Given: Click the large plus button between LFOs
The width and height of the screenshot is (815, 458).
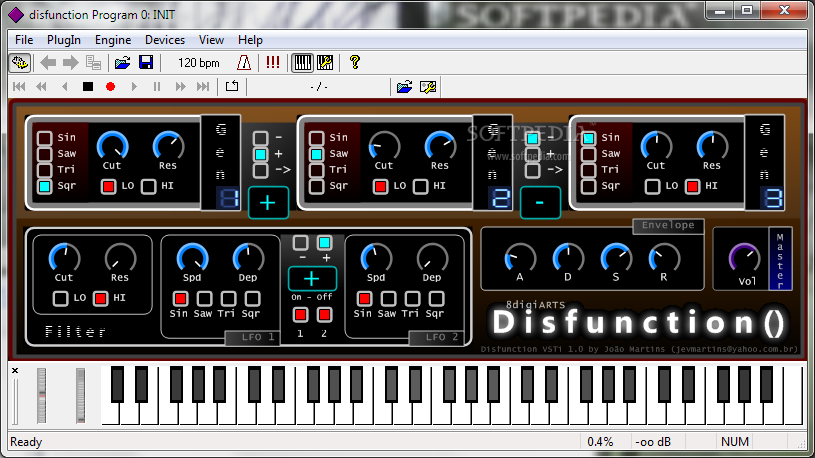Looking at the screenshot, I should (x=312, y=279).
